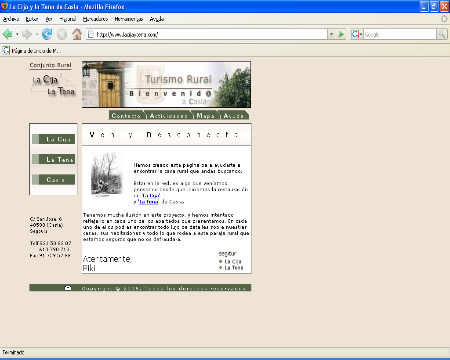Click the Turismo Rural banner image

pos(166,84)
